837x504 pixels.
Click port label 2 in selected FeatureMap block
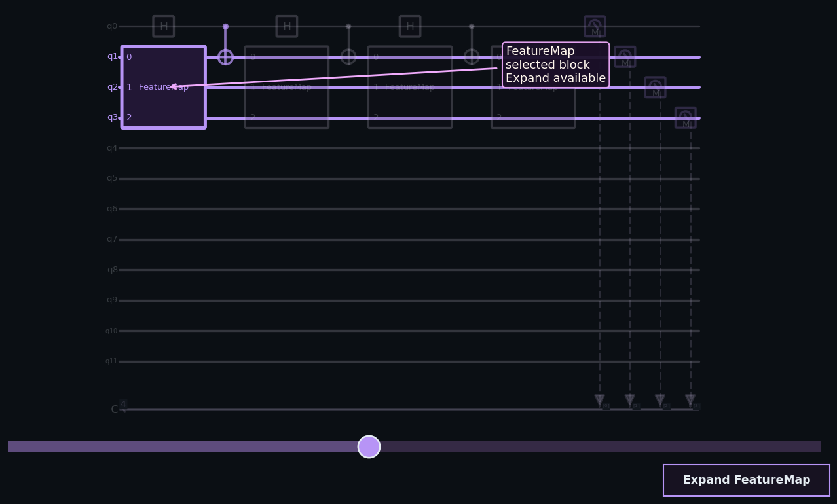[x=129, y=118]
